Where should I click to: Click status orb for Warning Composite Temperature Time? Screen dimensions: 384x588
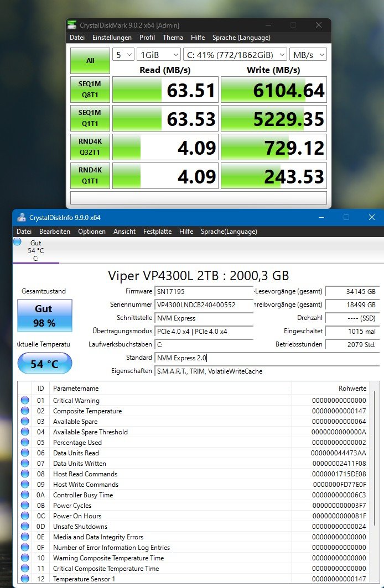pos(25,558)
